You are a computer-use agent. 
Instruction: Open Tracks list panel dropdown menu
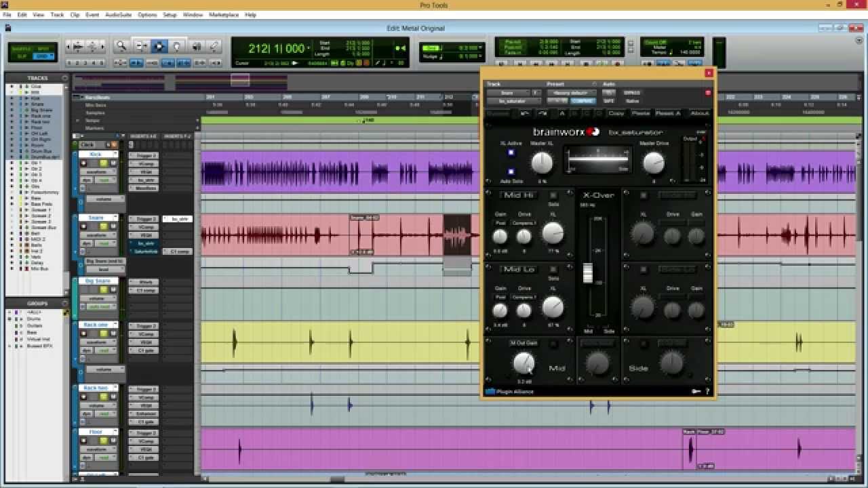65,78
